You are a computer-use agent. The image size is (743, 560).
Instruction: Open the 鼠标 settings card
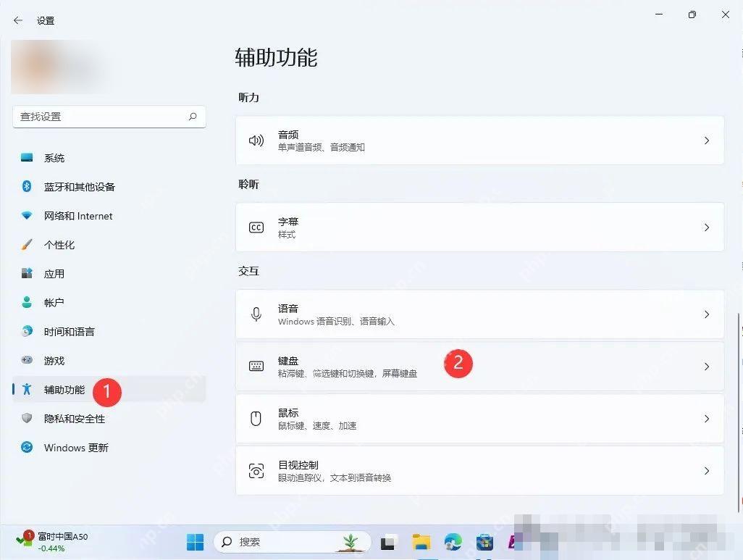(479, 419)
